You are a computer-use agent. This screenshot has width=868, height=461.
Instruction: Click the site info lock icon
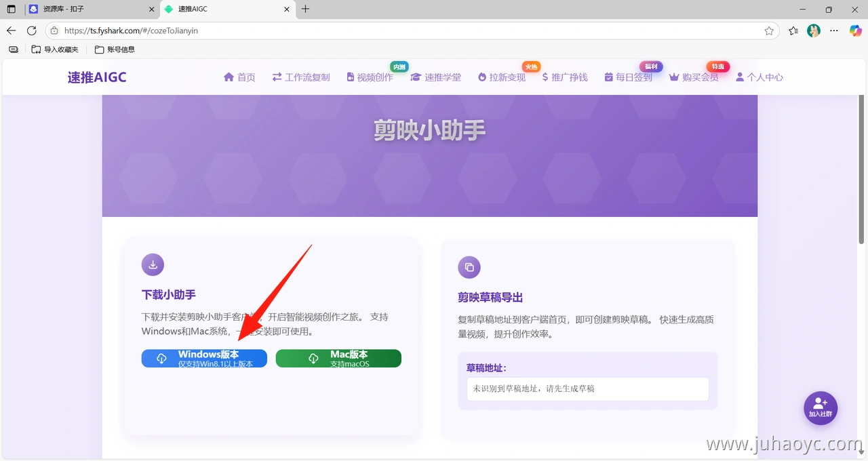pyautogui.click(x=55, y=31)
